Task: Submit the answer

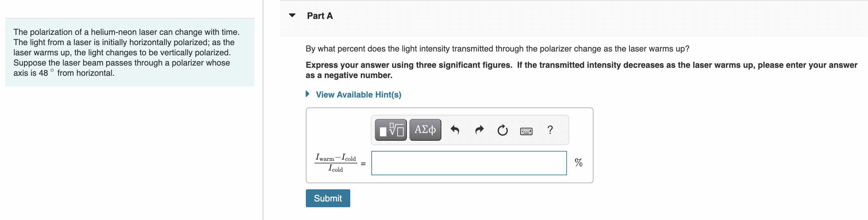Action: pos(328,198)
